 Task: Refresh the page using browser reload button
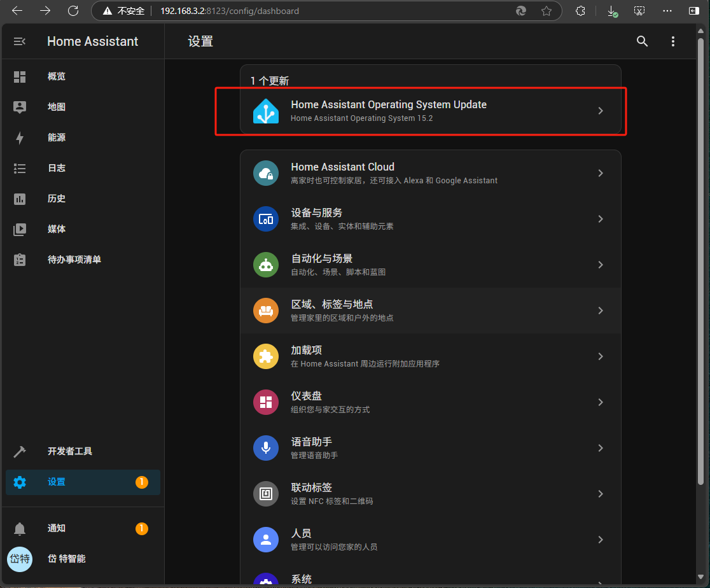click(73, 11)
